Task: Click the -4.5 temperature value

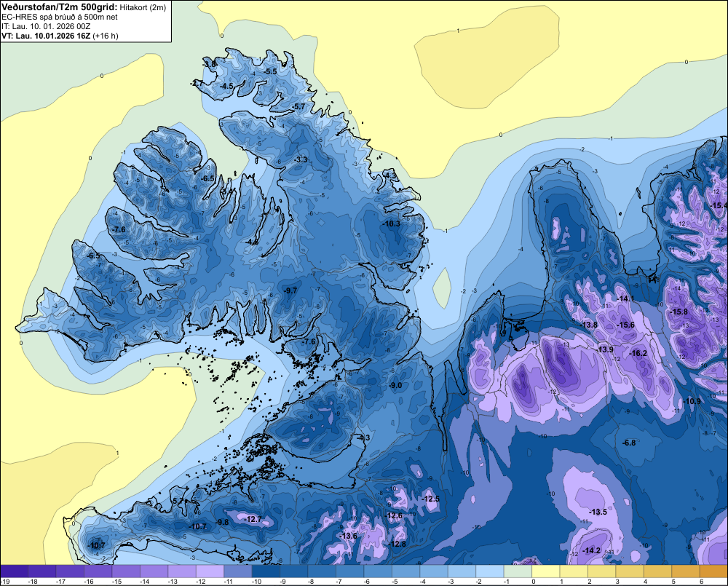Action: [x=227, y=86]
